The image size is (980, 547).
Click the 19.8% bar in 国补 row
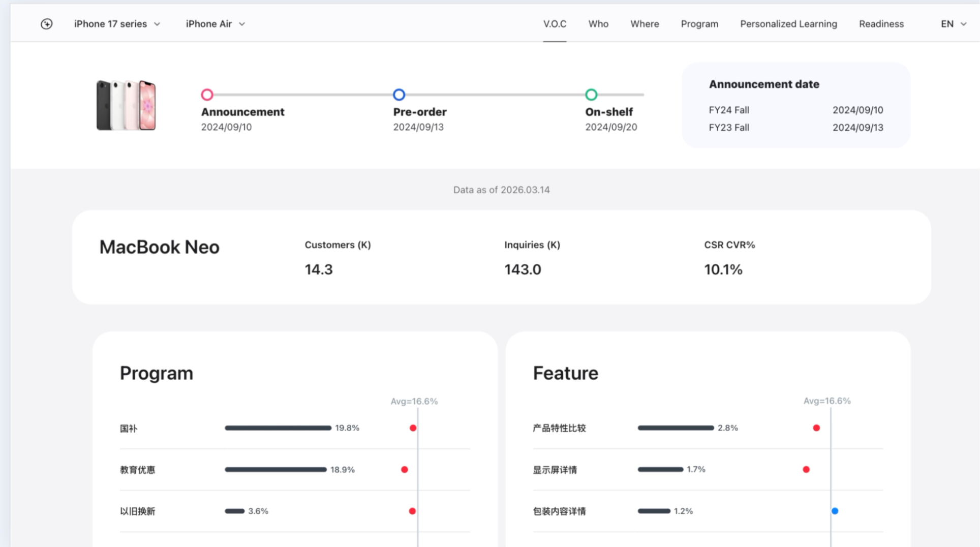point(278,428)
